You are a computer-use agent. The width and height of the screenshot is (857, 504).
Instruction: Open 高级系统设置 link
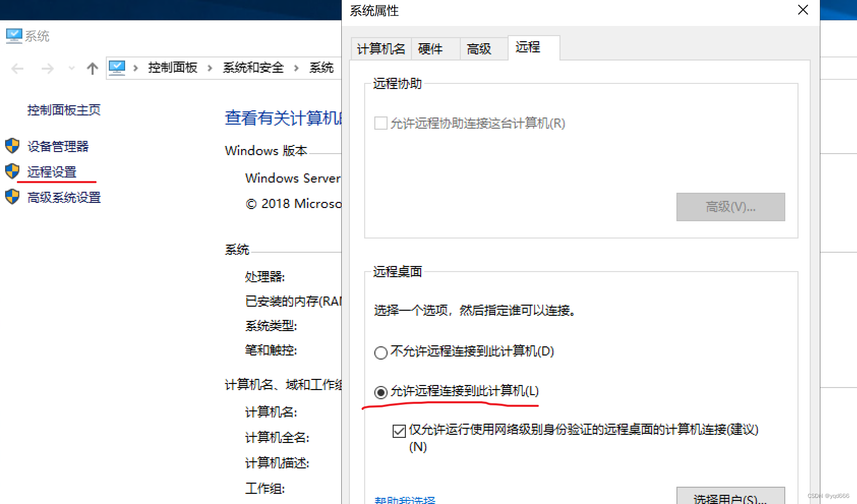[64, 197]
